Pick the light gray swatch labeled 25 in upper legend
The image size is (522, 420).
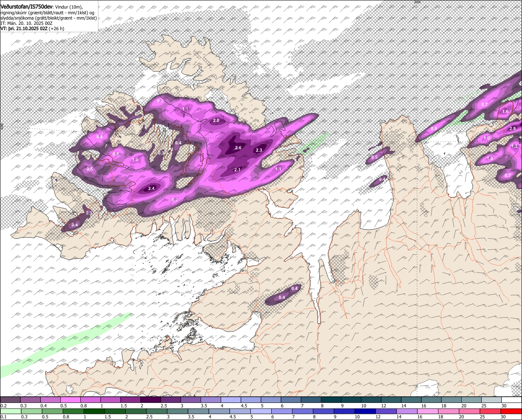coord(492,400)
